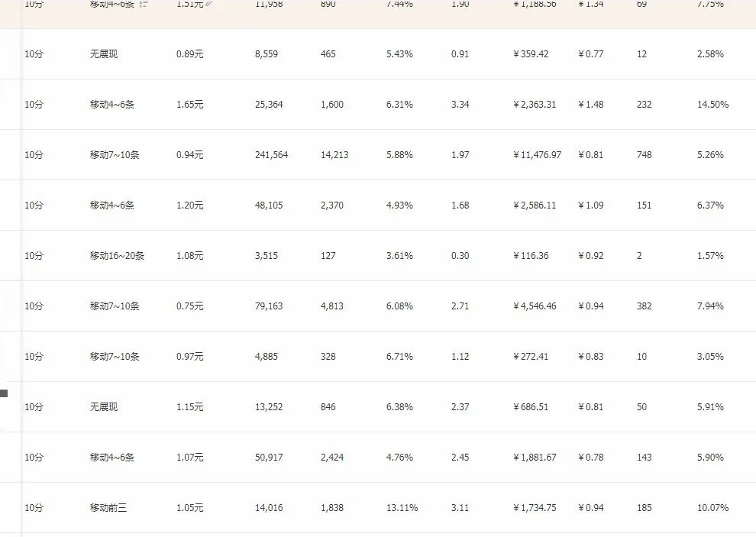Click the 14.50% conversion rate value
Viewport: 756px width, 537px height.
coord(712,105)
